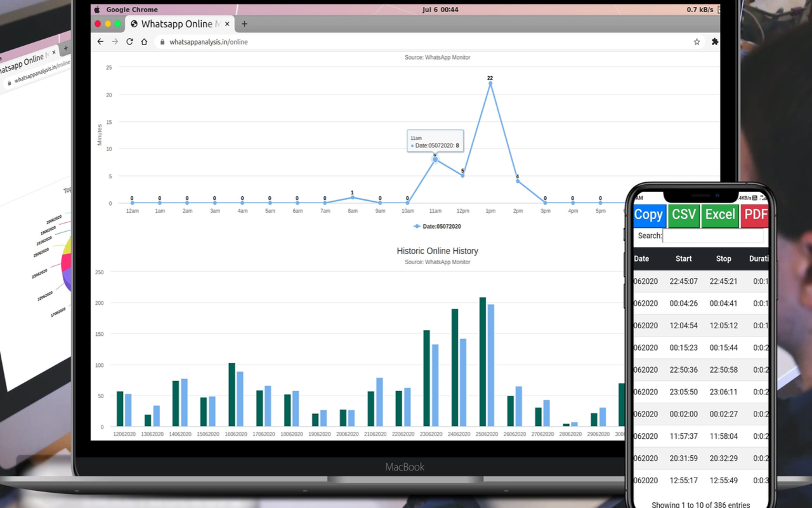Screen dimensions: 812x508
Task: Click Showing 1 to 10 of 386 entries
Action: [x=700, y=505]
